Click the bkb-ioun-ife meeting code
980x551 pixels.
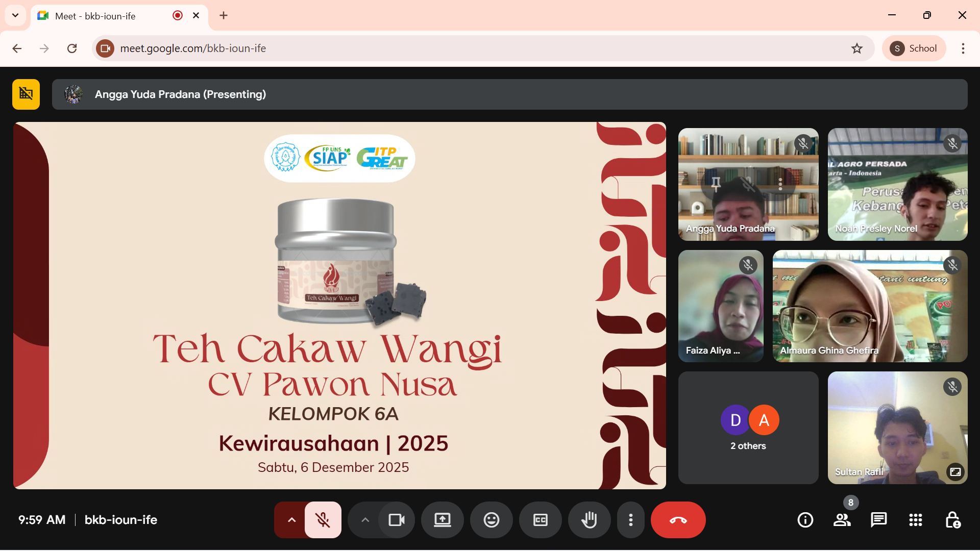point(121,520)
